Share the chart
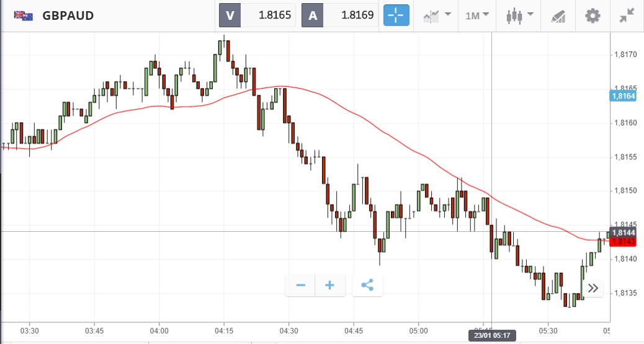Screen dimensions: 644x344 367,285
